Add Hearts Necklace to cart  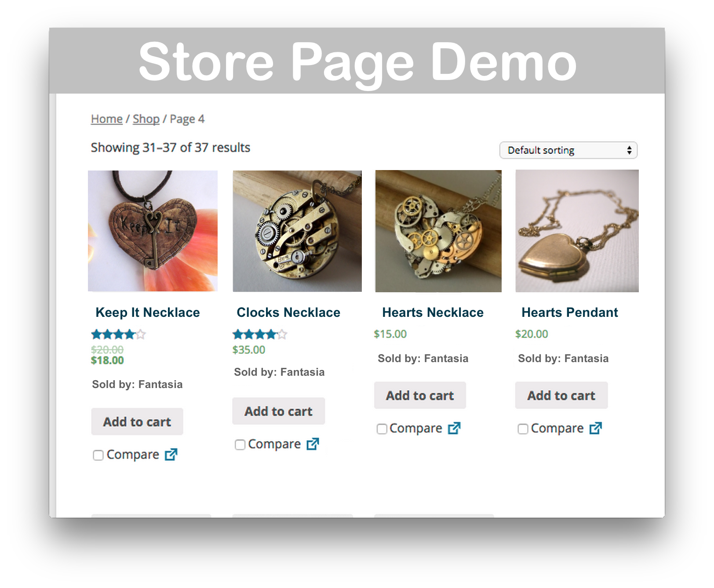click(420, 396)
